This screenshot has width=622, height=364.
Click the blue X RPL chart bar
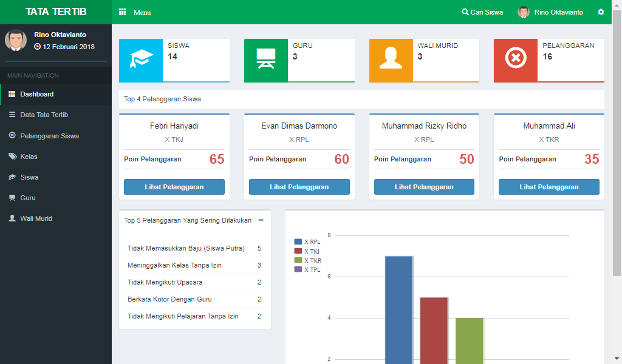pos(398,309)
